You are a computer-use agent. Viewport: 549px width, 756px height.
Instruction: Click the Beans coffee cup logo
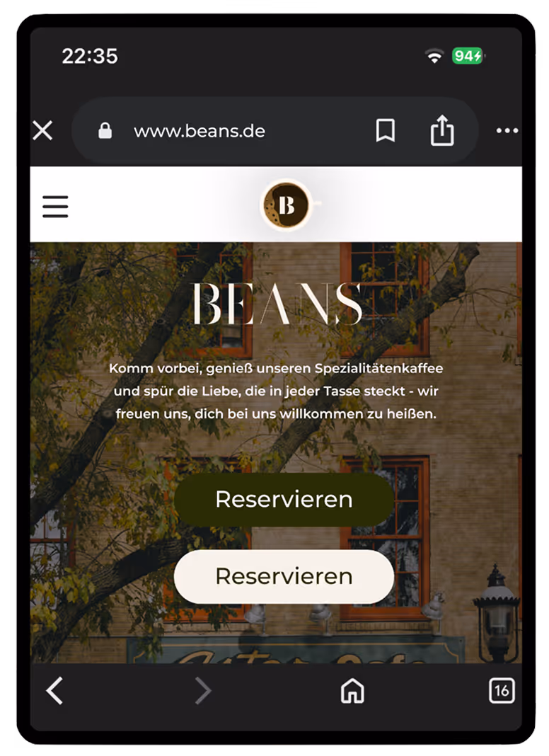tap(288, 205)
